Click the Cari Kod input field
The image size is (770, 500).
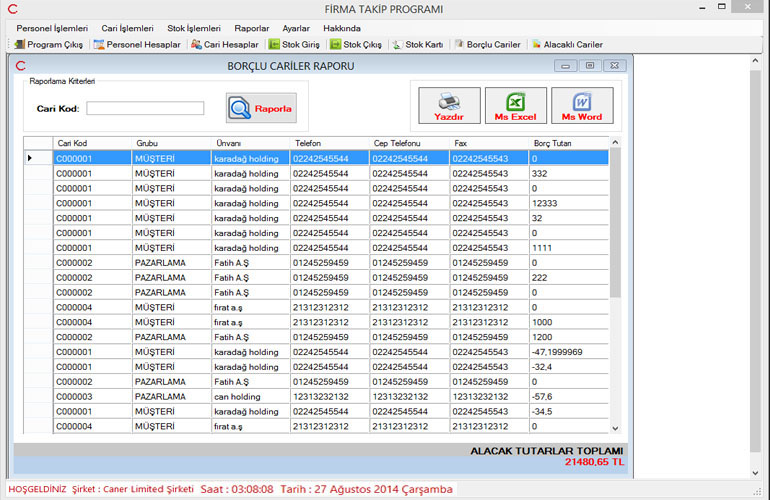(145, 108)
